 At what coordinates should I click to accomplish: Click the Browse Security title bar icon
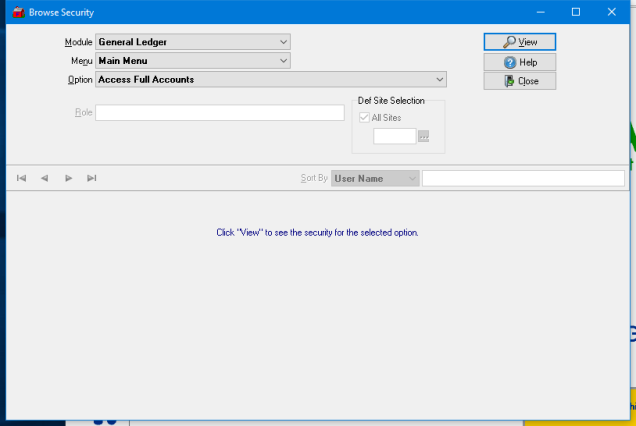(x=16, y=12)
